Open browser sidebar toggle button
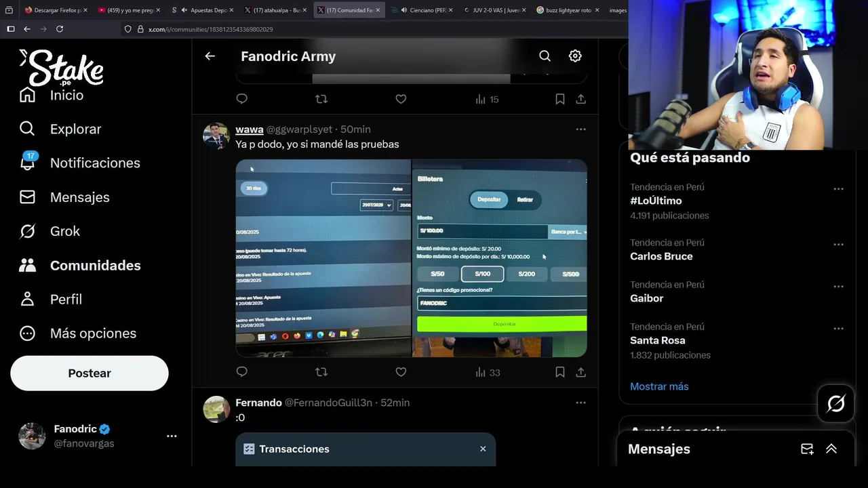The height and width of the screenshot is (488, 868). tap(10, 29)
